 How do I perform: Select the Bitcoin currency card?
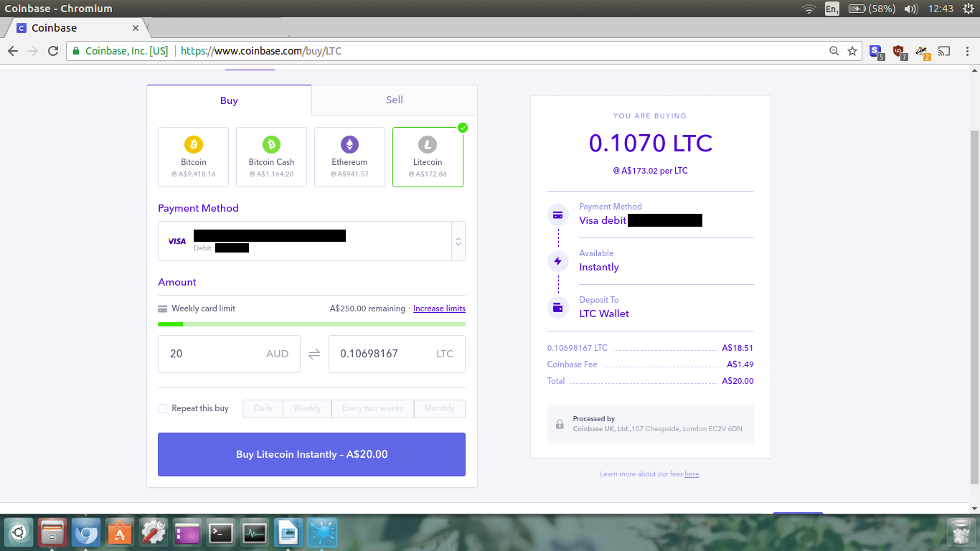193,157
